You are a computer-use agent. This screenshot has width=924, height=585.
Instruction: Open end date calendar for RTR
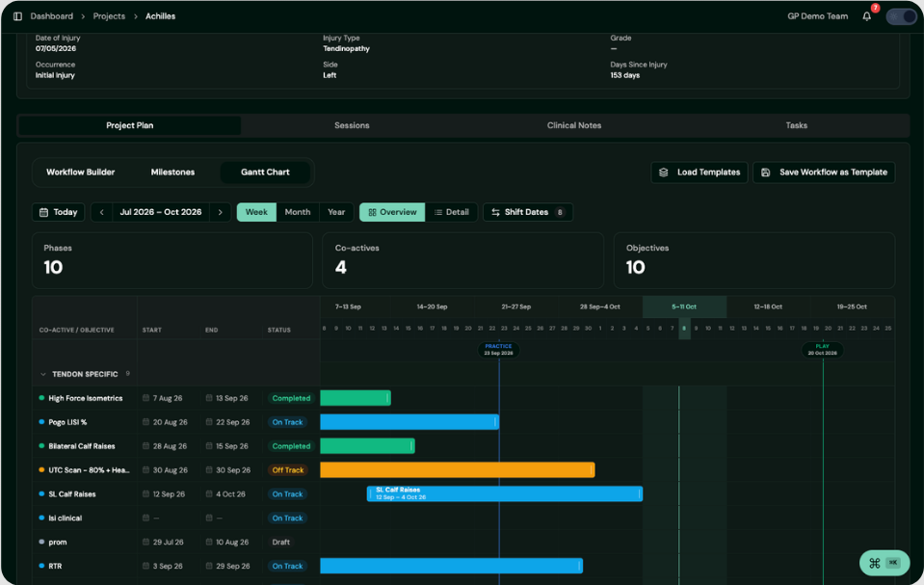tap(209, 566)
